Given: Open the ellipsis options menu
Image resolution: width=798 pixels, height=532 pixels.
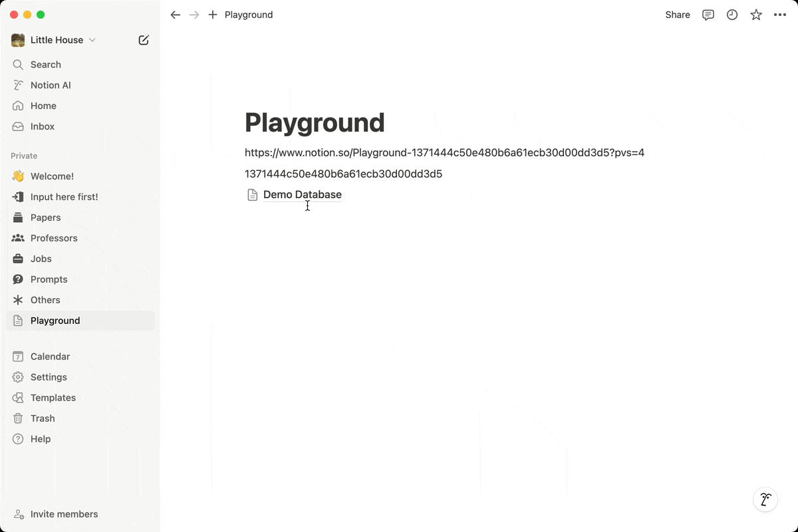Looking at the screenshot, I should tap(780, 15).
